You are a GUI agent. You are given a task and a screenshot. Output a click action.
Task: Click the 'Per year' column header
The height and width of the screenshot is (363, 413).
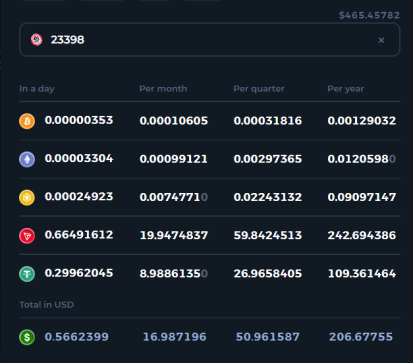point(346,89)
